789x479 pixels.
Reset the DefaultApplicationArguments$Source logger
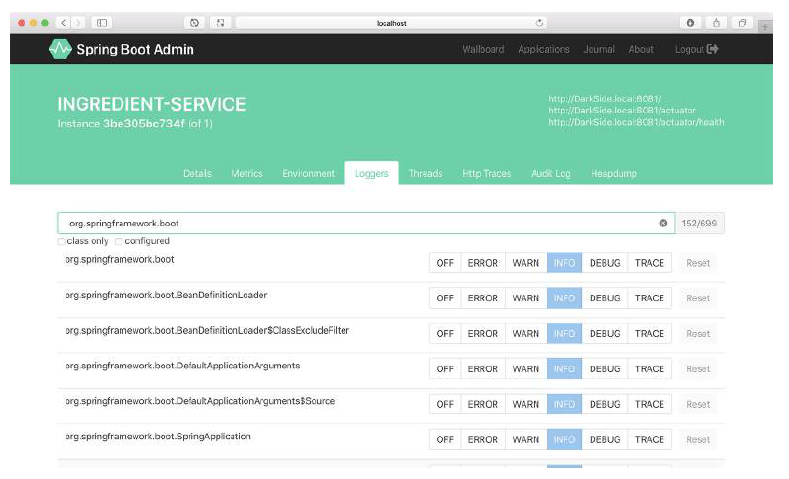click(698, 404)
